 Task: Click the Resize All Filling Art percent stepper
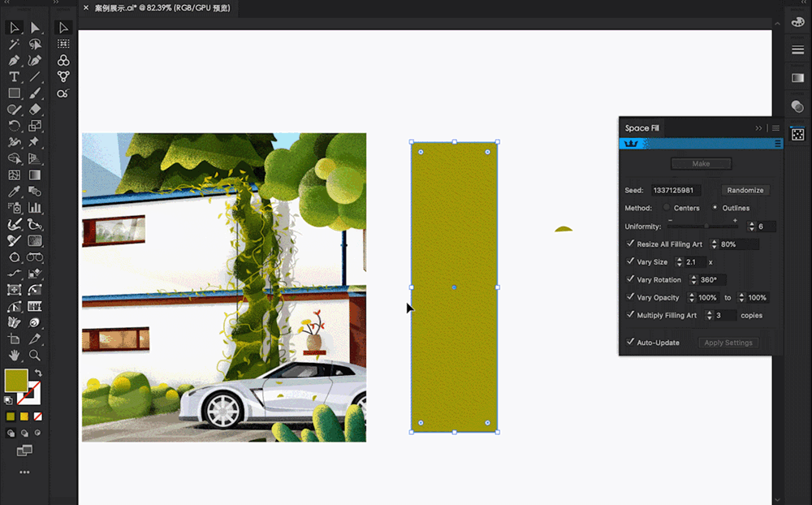[x=714, y=244]
